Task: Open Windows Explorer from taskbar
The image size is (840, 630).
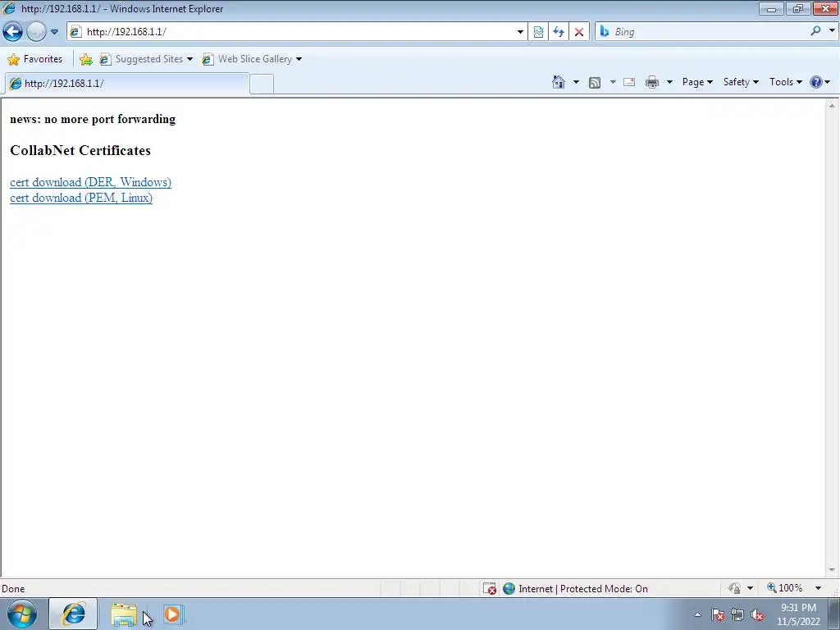Action: (x=124, y=614)
